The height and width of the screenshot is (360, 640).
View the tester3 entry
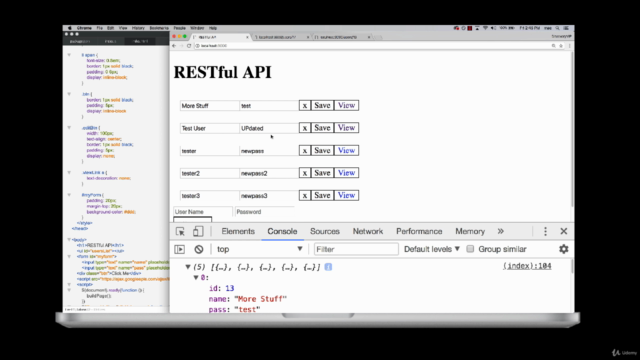click(x=347, y=196)
